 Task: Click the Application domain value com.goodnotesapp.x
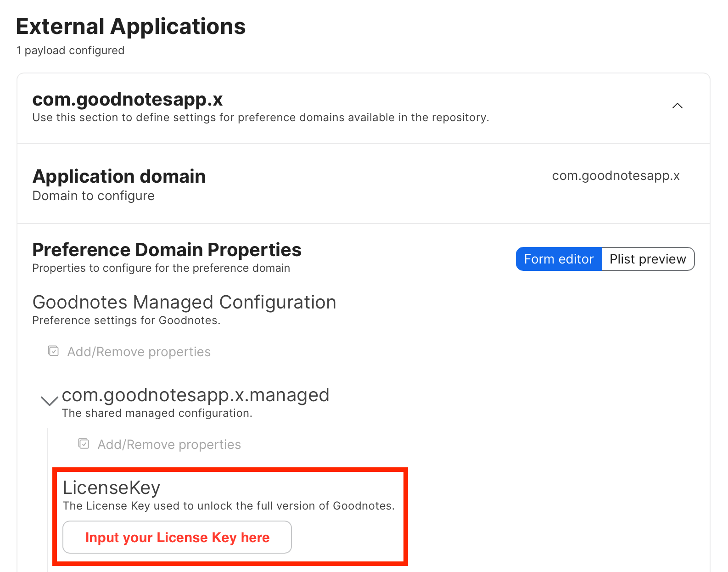click(x=616, y=176)
